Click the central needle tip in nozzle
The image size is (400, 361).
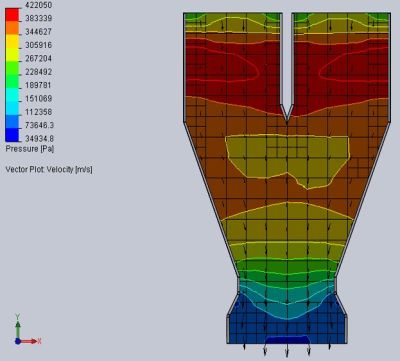tap(287, 118)
